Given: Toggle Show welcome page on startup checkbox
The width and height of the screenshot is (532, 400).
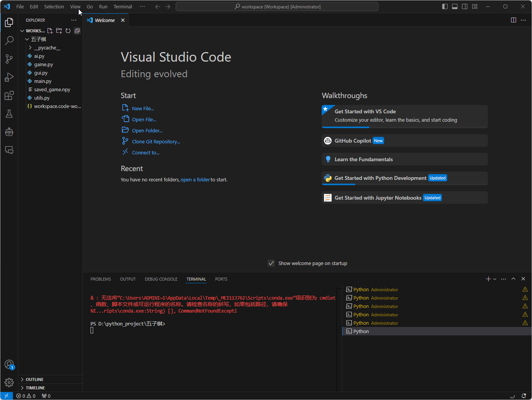Looking at the screenshot, I should pyautogui.click(x=271, y=263).
